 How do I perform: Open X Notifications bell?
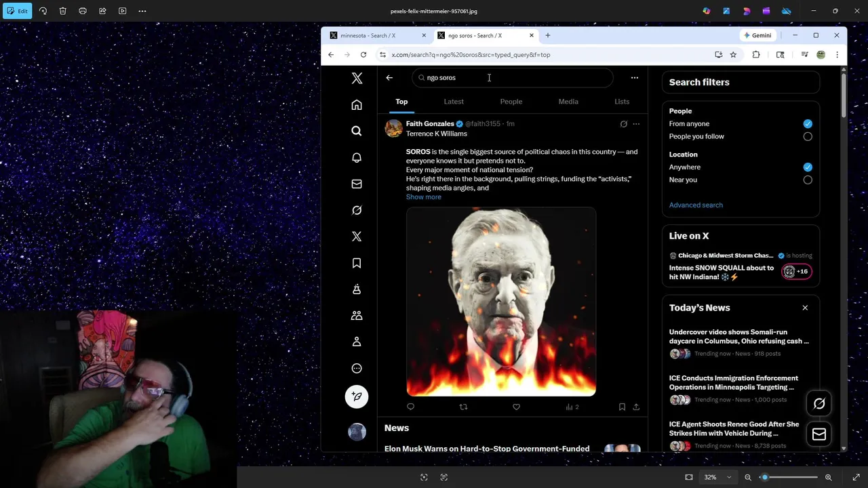pos(357,157)
